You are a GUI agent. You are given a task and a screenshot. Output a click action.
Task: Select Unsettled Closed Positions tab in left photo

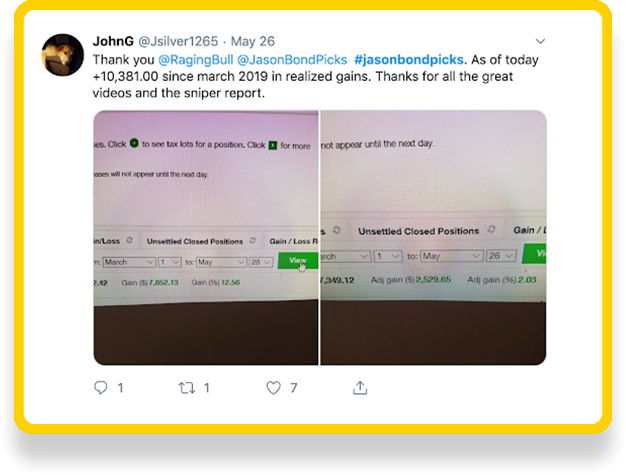click(x=195, y=241)
